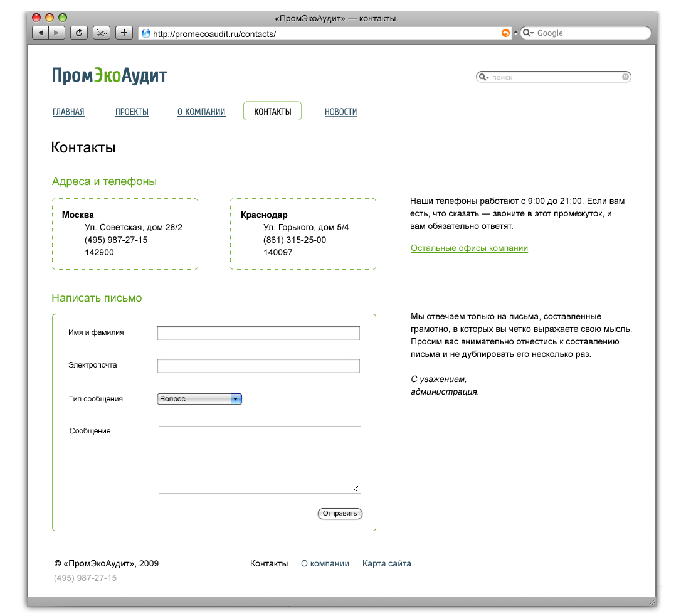Click the orange RSS reload icon in the address bar

(x=505, y=33)
